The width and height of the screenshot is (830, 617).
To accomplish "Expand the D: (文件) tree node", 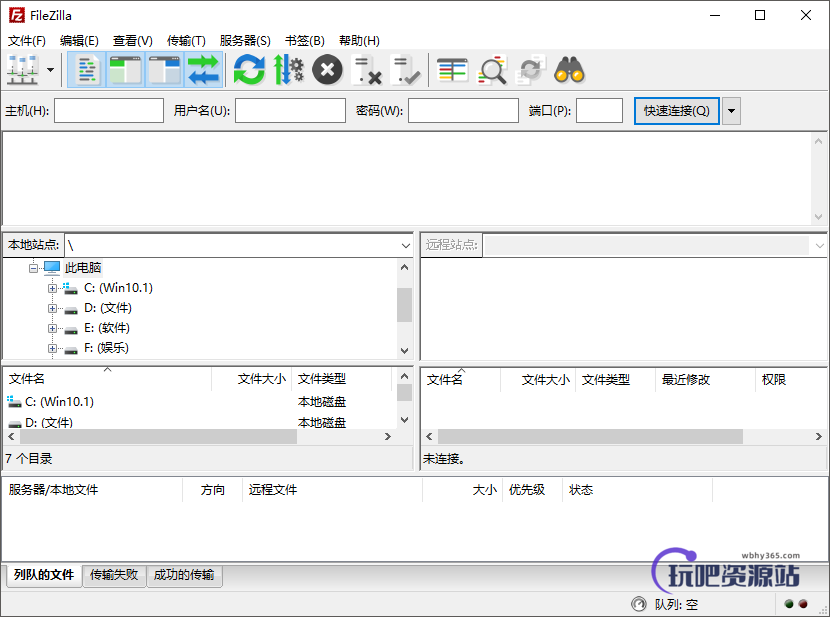I will (52, 308).
